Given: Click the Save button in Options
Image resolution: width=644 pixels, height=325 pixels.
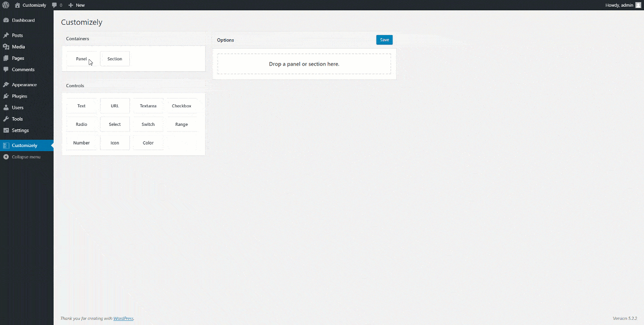Looking at the screenshot, I should coord(384,40).
